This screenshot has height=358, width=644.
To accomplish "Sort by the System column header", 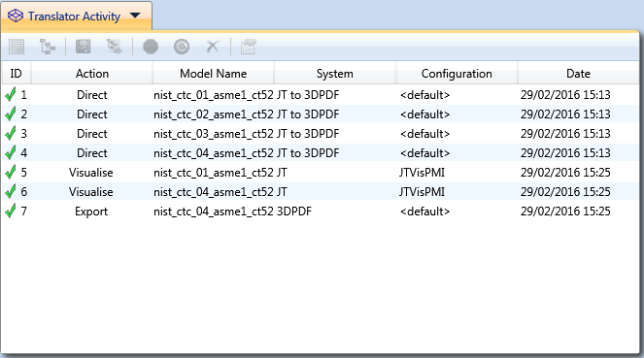I will click(335, 74).
